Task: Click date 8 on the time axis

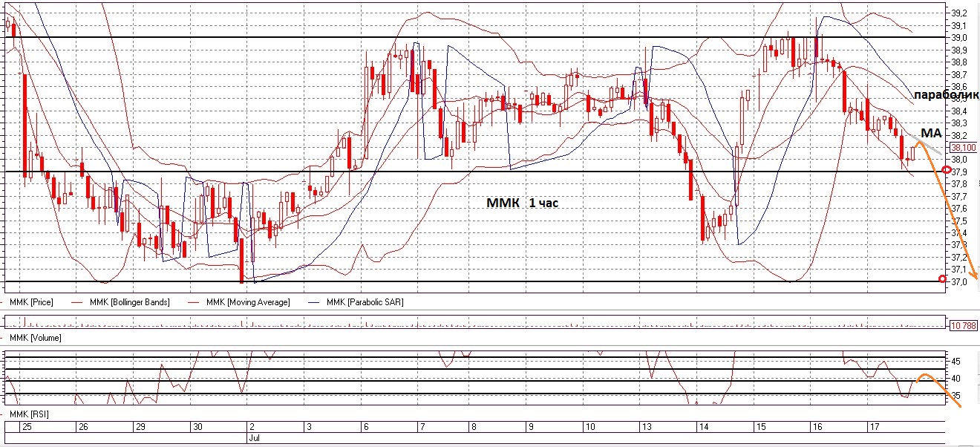Action: pyautogui.click(x=474, y=427)
